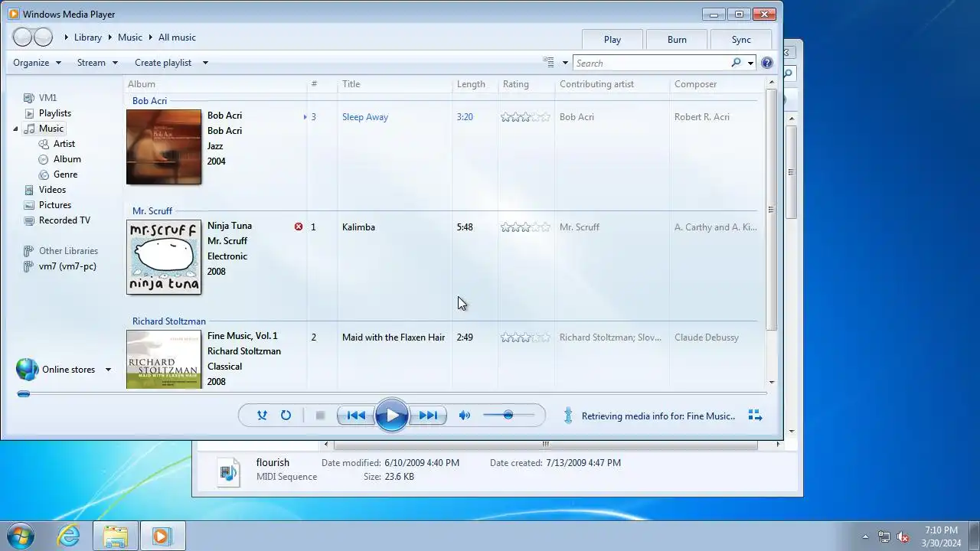
Task: Open the Stream menu
Action: 97,63
